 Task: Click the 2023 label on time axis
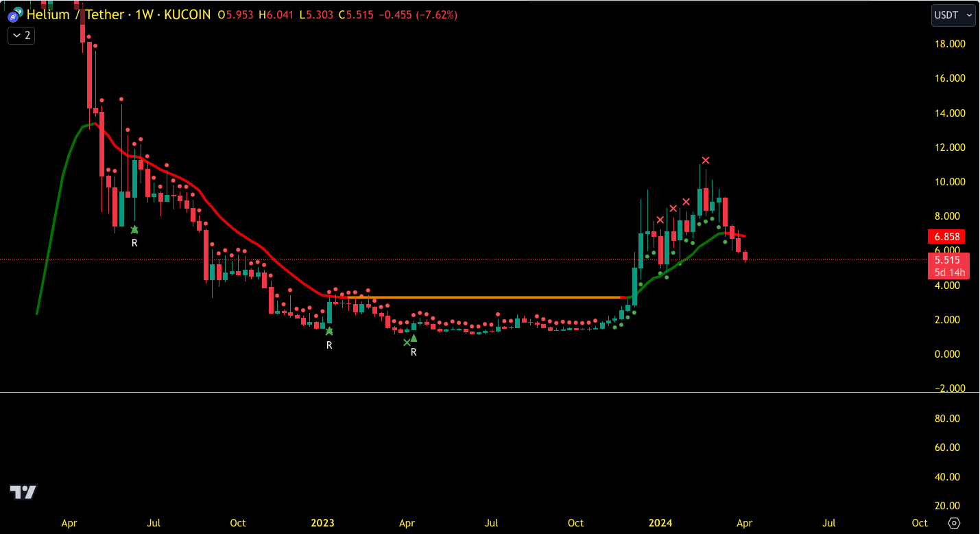[x=322, y=523]
